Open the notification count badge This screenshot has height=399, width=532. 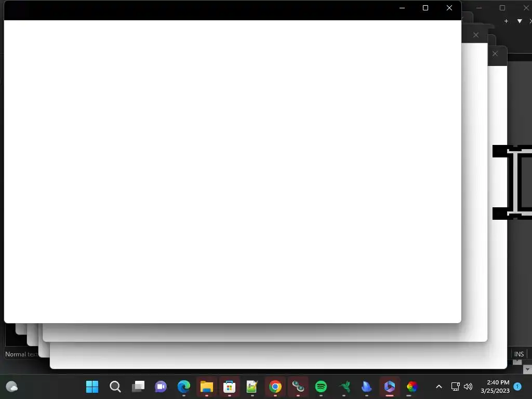pos(517,387)
